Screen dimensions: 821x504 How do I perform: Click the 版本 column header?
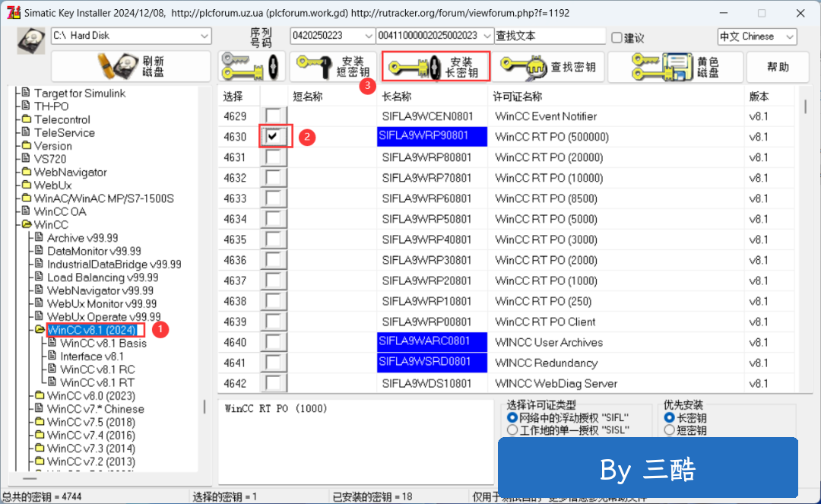tap(759, 97)
